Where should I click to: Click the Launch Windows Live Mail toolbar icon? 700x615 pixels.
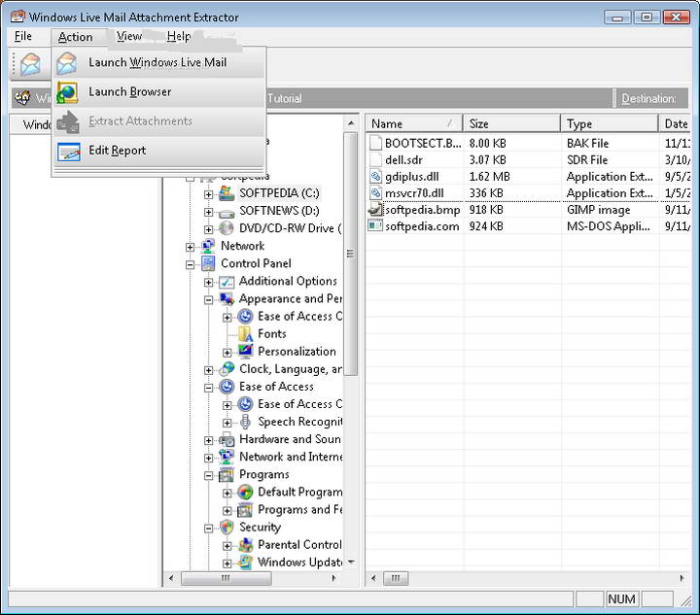(x=30, y=65)
